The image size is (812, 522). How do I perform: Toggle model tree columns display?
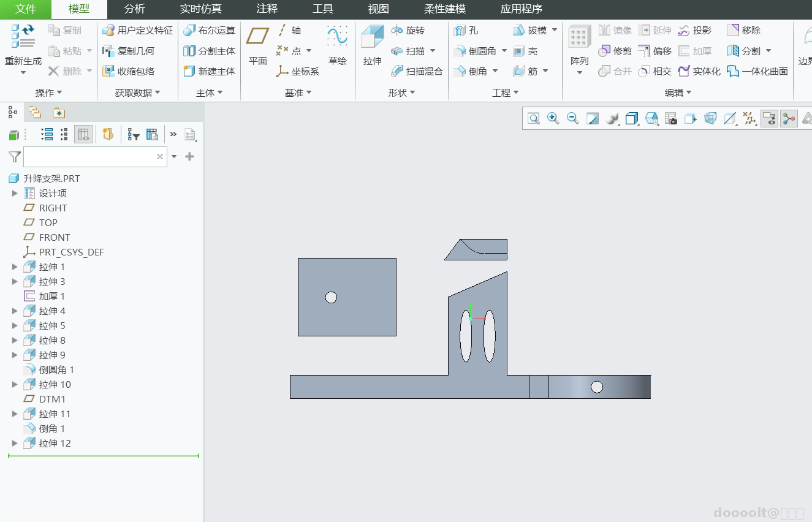click(83, 135)
